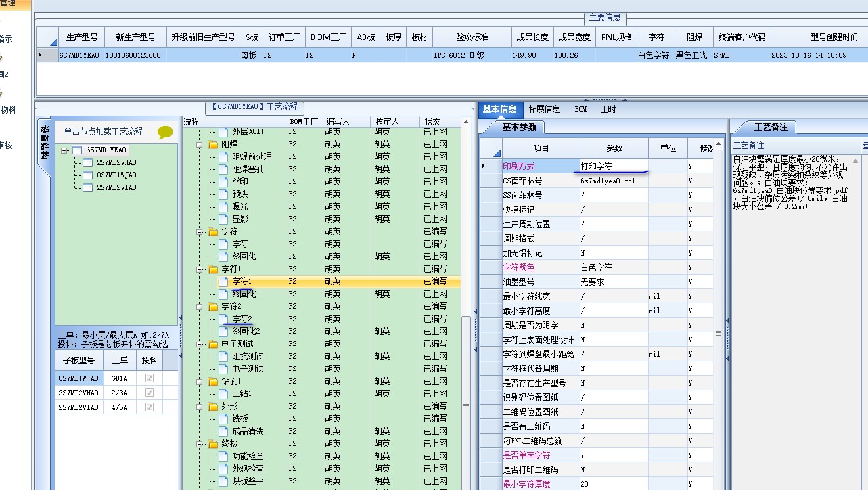Toggle 投料 checkbox for 2S7MD2VIA0
Viewport: 868px width, 490px height.
(x=150, y=407)
